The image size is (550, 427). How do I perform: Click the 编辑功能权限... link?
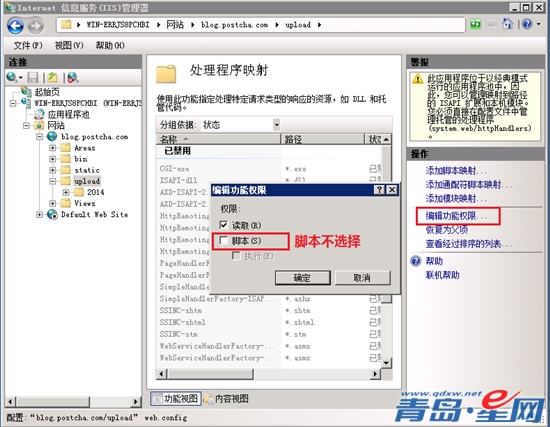456,216
